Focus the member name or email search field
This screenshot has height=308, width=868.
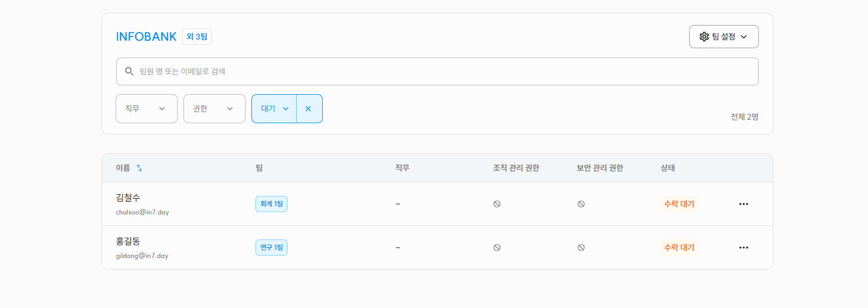point(441,71)
